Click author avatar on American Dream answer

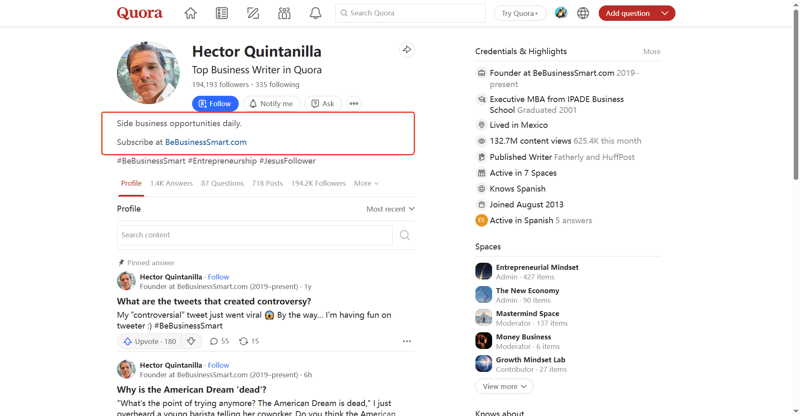[126, 370]
